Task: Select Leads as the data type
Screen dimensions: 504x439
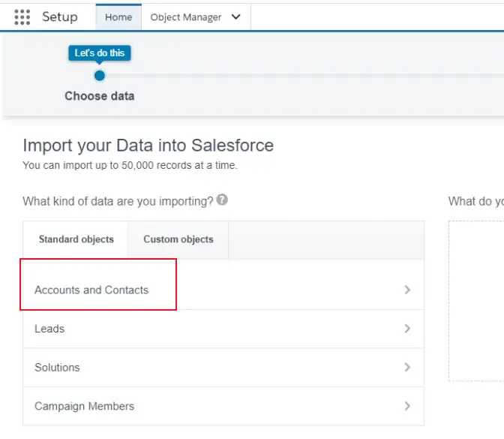Action: pos(49,329)
